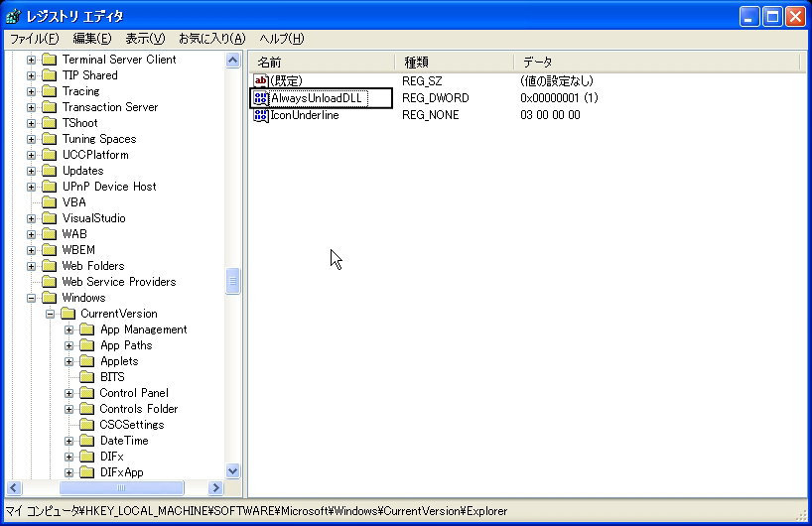Click the UCCPlatform folder icon

click(50, 155)
